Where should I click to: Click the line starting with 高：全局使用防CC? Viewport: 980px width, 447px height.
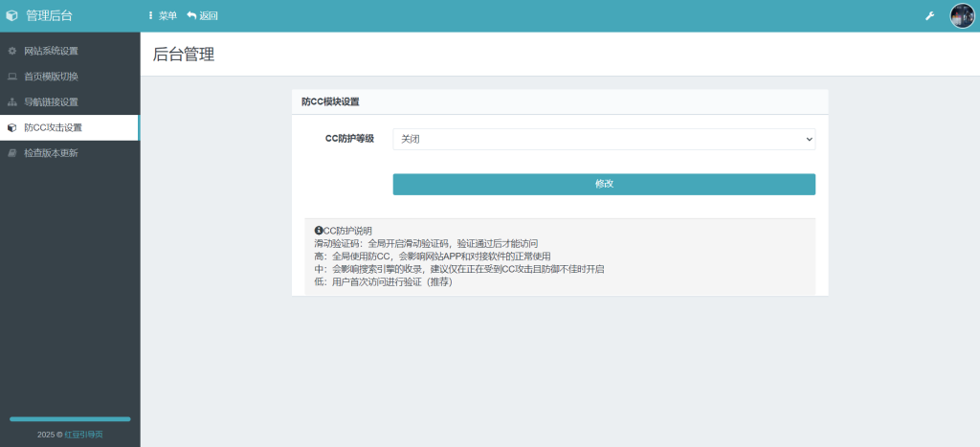(x=433, y=257)
